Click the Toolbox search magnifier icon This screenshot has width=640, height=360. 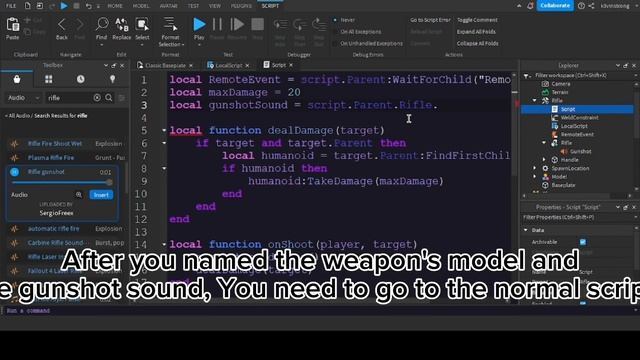coord(109,98)
